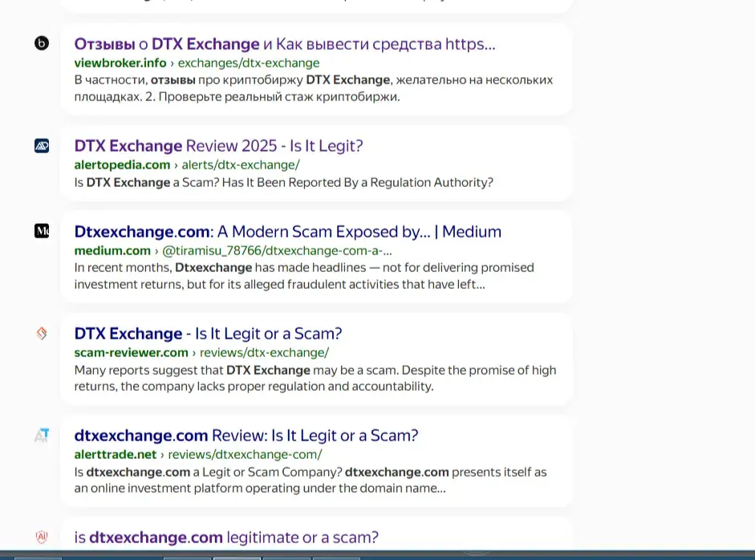
Task: Click the snippet 'Is DTX Exchange a Scam? Has It Been Reported'
Action: 283,182
